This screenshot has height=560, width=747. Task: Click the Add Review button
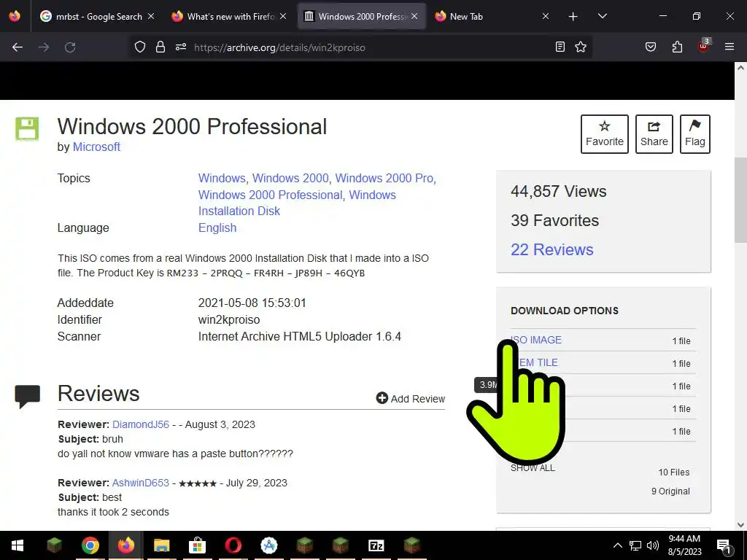pos(410,399)
